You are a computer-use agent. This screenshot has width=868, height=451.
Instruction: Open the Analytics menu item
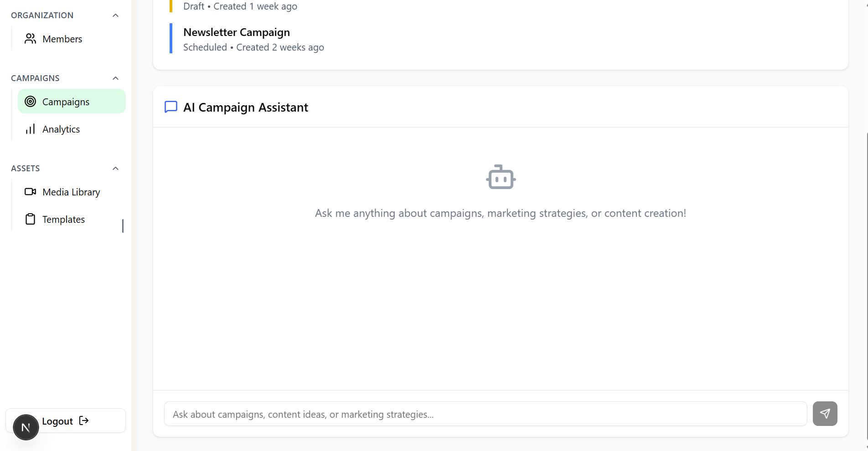(x=72, y=129)
